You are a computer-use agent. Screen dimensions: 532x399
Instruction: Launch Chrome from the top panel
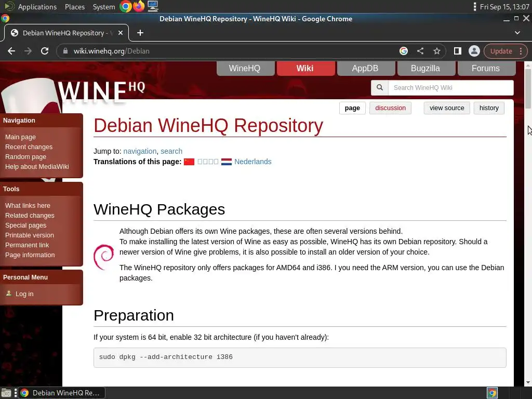126,6
